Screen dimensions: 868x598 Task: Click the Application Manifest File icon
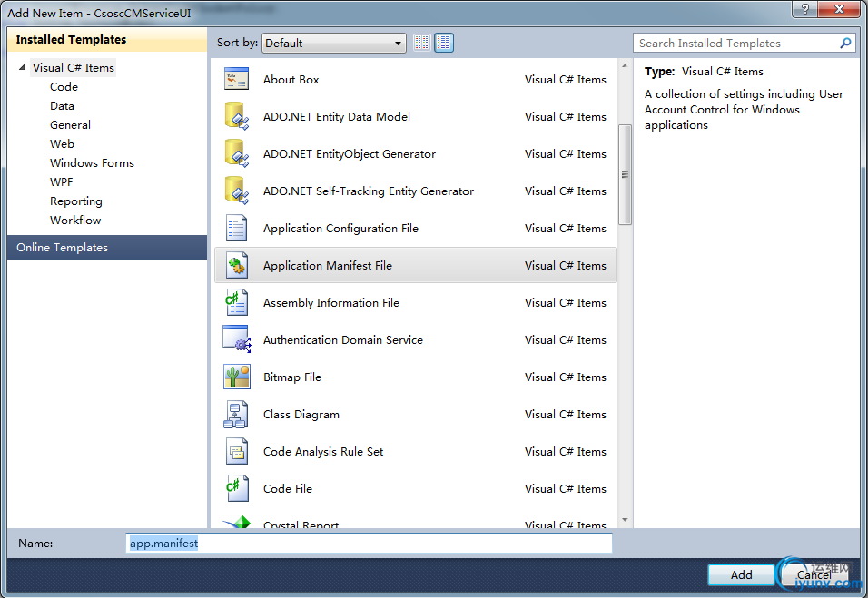(x=236, y=265)
